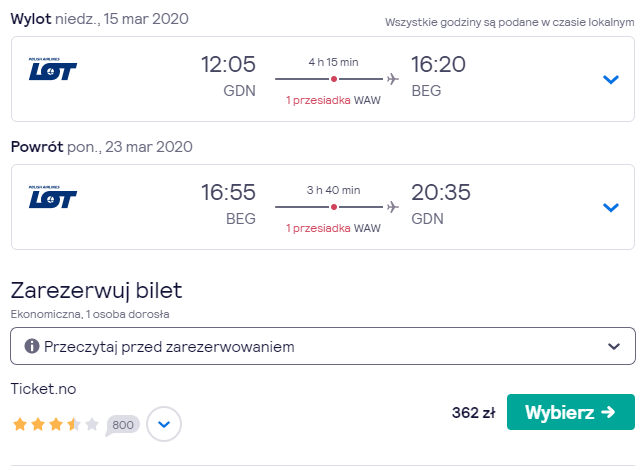Expand return flight details with the blue chevron
The width and height of the screenshot is (641, 470).
(611, 207)
